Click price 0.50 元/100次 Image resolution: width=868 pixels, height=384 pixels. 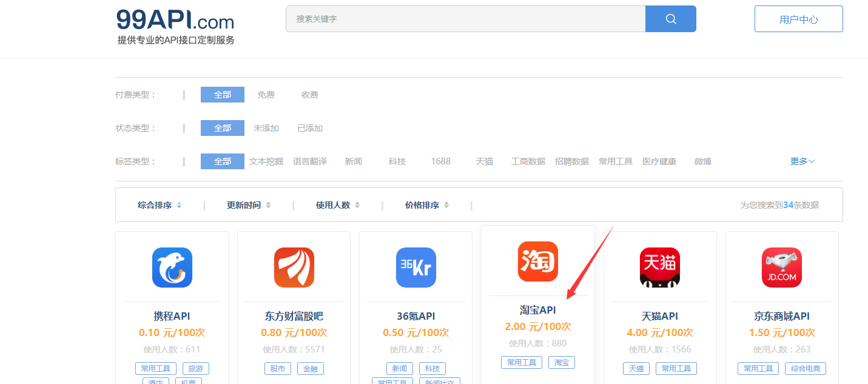pyautogui.click(x=416, y=332)
